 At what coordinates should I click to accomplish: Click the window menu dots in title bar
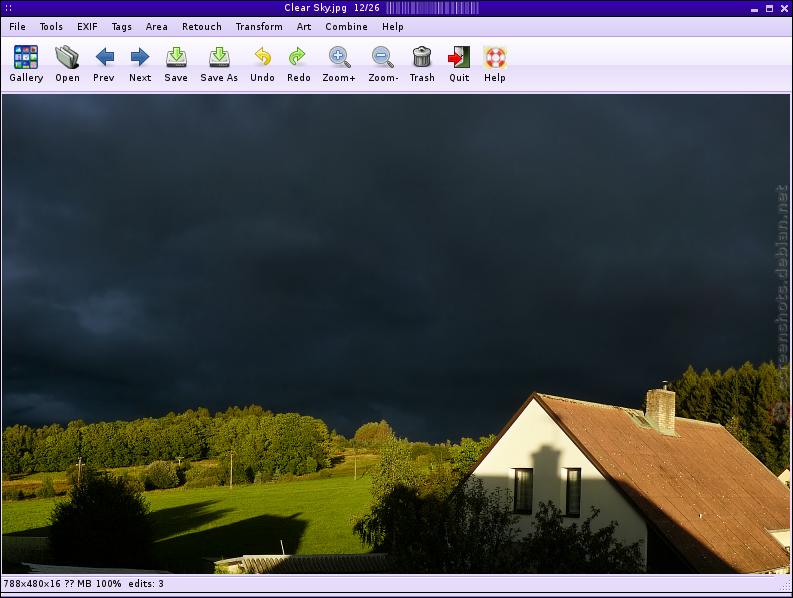pyautogui.click(x=9, y=8)
